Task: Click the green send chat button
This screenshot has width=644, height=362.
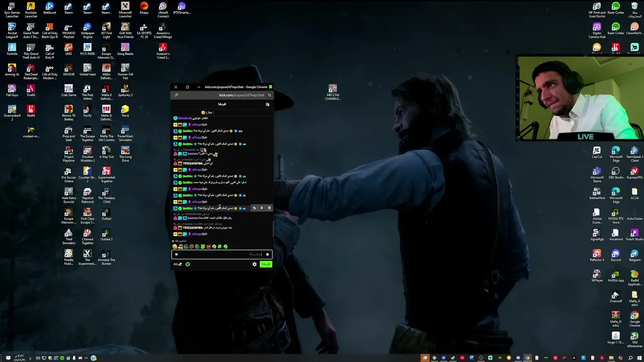Action: pos(266,264)
